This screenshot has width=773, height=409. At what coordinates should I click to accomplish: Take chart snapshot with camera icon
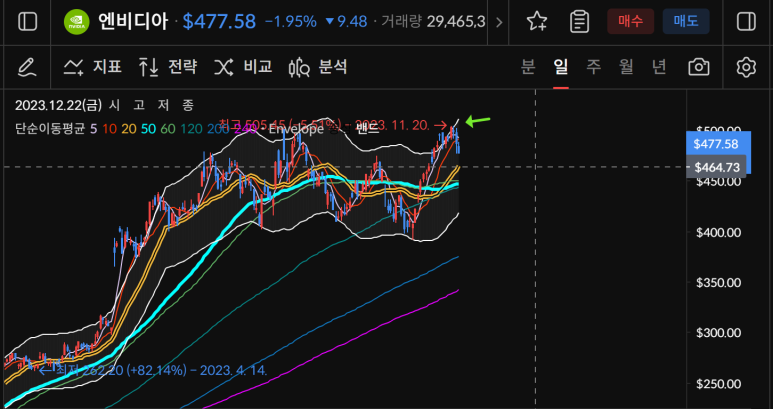[x=699, y=67]
